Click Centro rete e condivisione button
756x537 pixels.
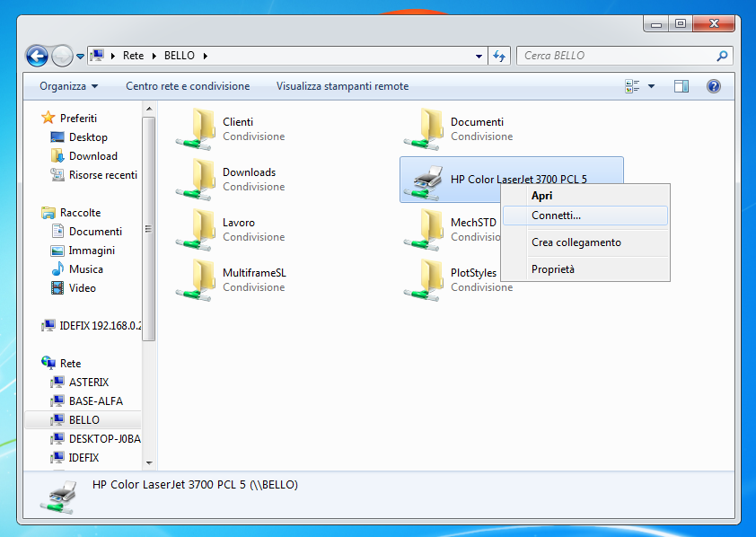[x=188, y=86]
